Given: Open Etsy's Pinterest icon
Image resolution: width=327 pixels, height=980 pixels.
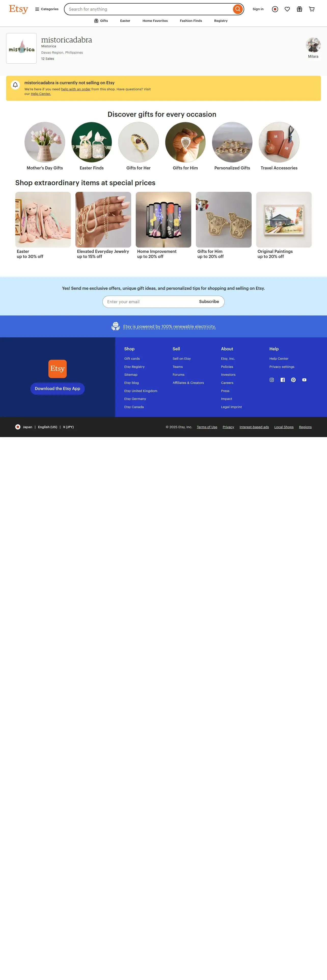Looking at the screenshot, I should tap(293, 380).
